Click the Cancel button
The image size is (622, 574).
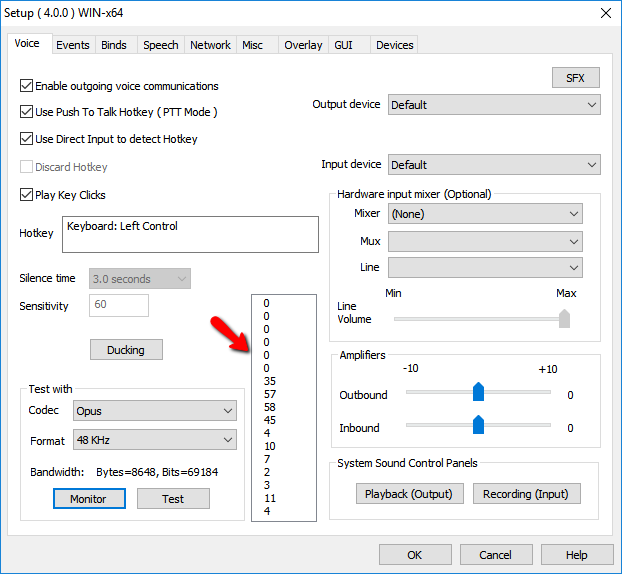(x=496, y=555)
